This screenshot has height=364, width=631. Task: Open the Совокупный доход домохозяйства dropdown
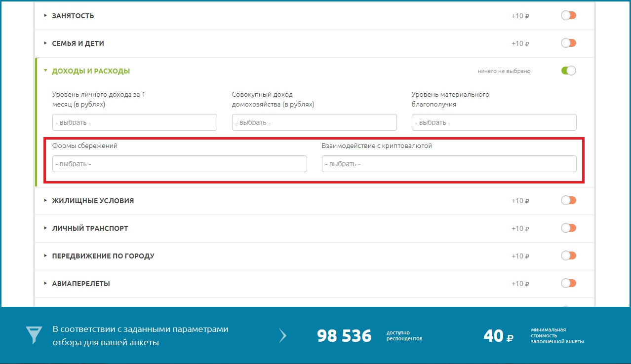tap(314, 122)
